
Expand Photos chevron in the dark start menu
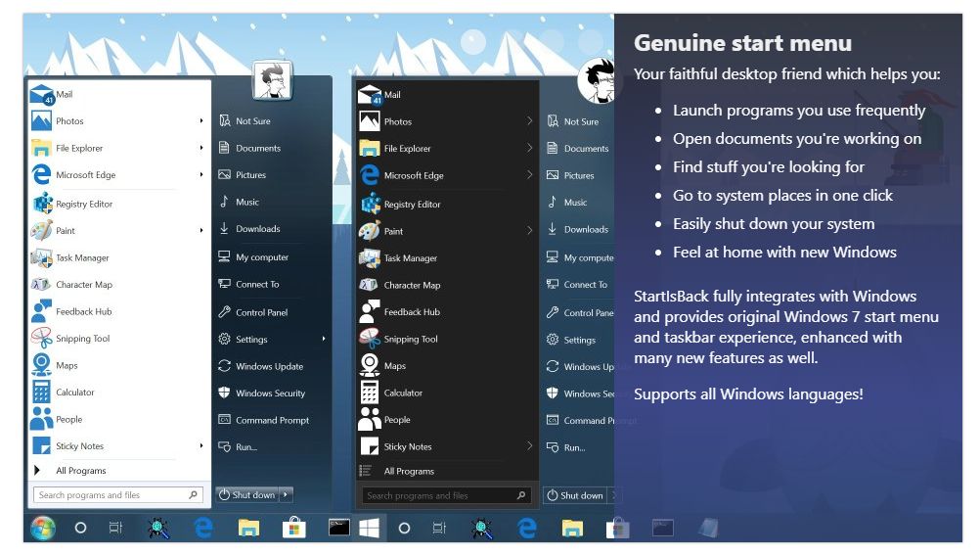(x=529, y=121)
